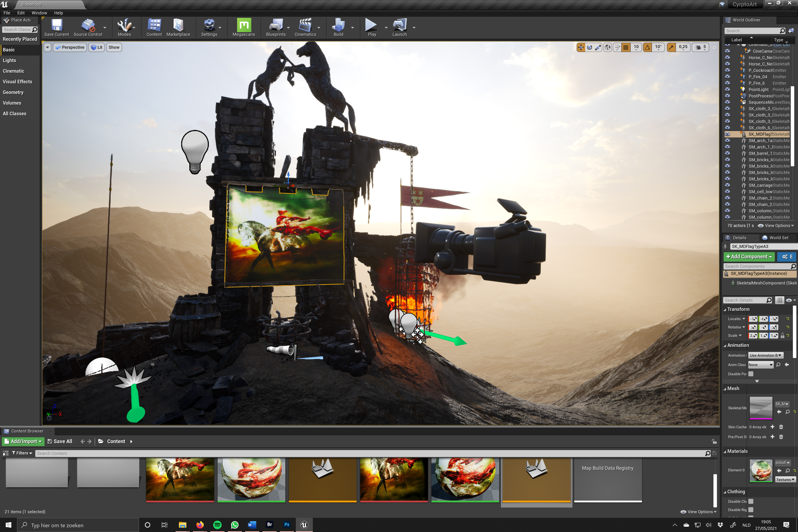This screenshot has width=798, height=532.
Task: Toggle the Disable Post Process Blueprint checkbox
Action: (x=751, y=374)
